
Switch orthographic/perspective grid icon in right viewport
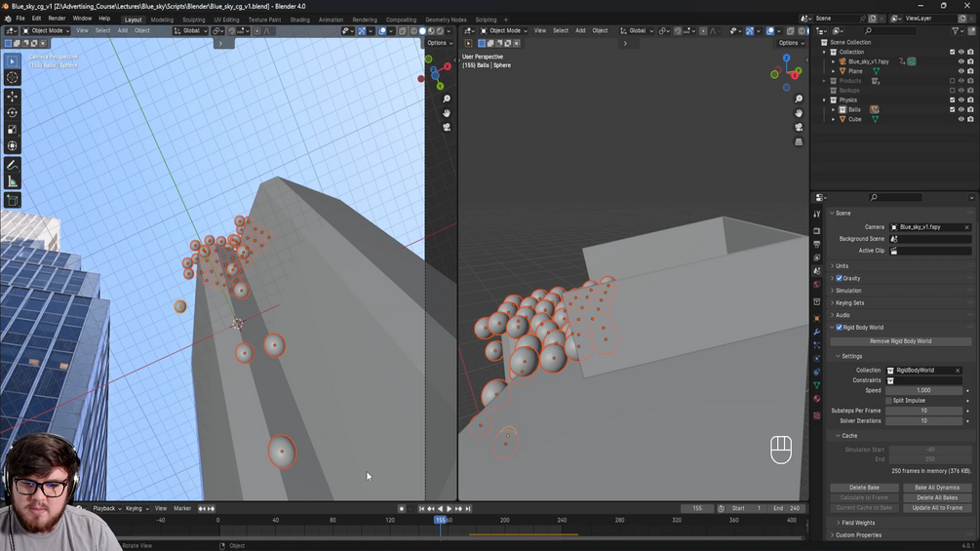click(798, 141)
